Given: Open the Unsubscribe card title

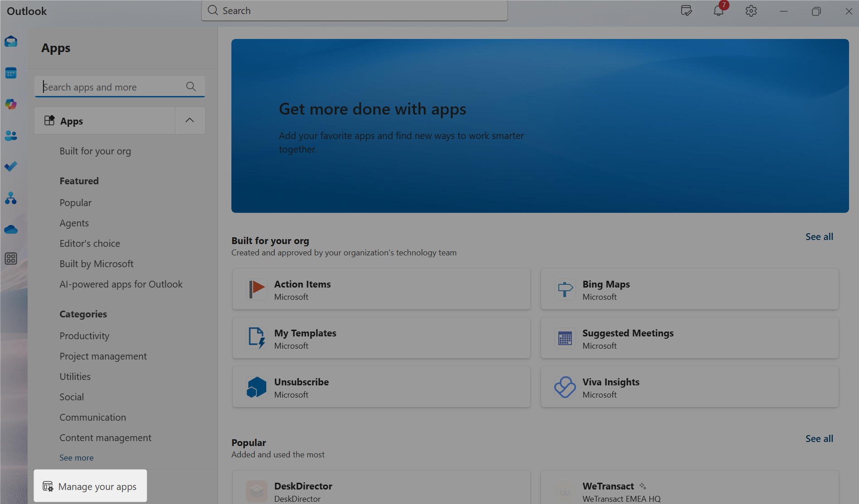Looking at the screenshot, I should coord(302,382).
